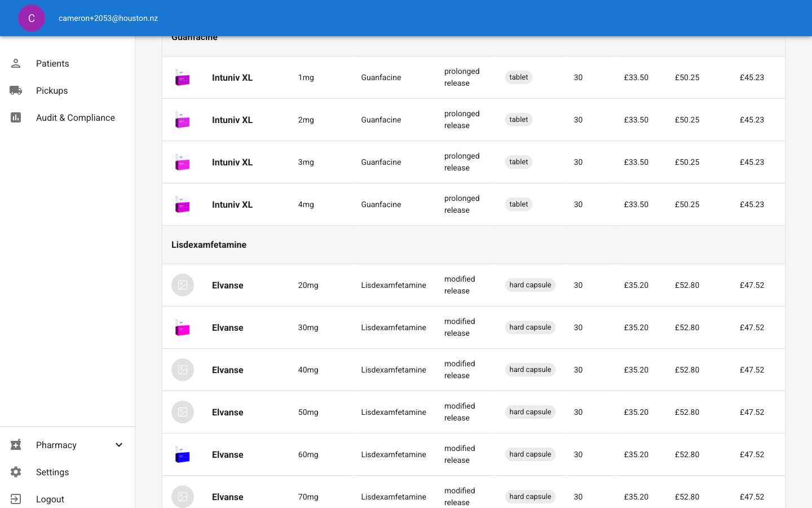Select the Elvanse name in 20mg row

228,286
